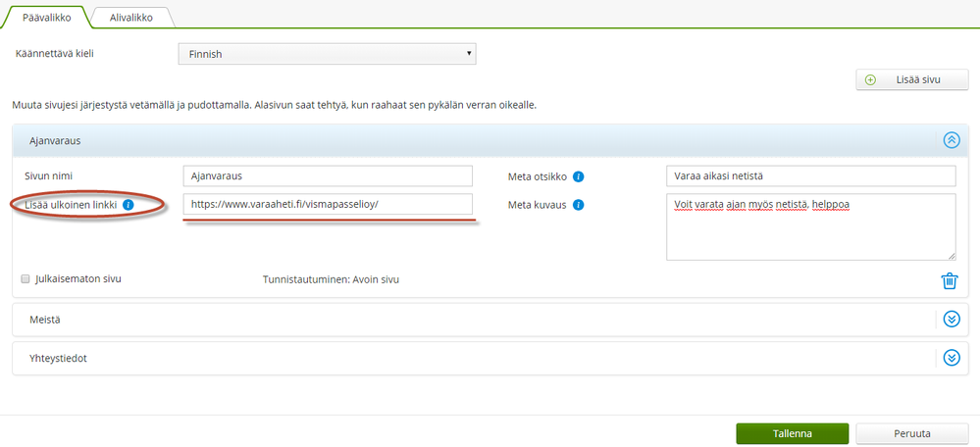Delete the Ajanvaraus page with trash icon
The height and width of the screenshot is (447, 980).
(x=950, y=281)
